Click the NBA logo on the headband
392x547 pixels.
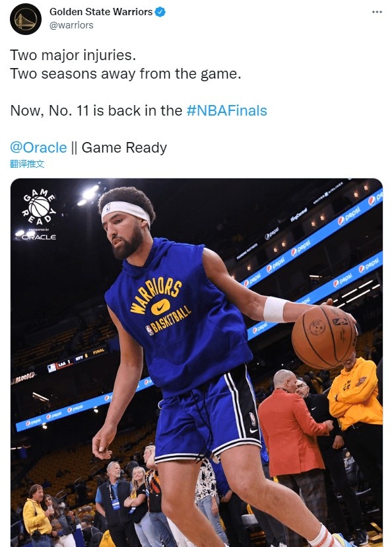pyautogui.click(x=108, y=207)
